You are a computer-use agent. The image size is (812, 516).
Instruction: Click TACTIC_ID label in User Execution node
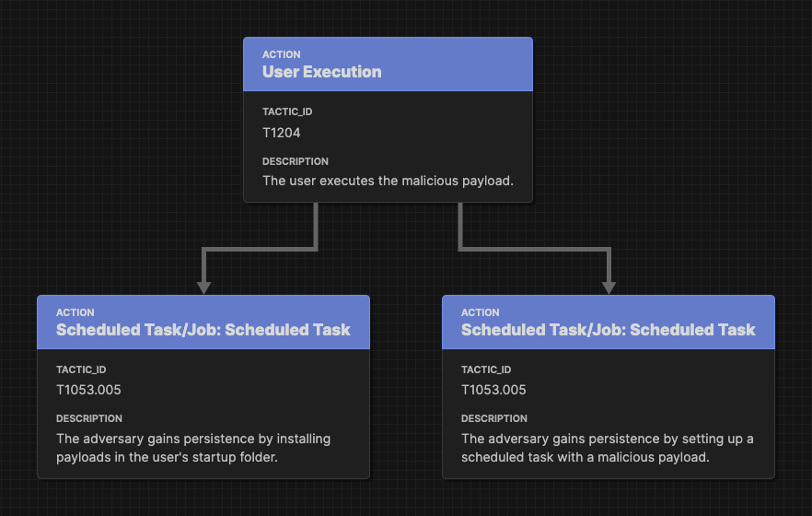tap(287, 111)
